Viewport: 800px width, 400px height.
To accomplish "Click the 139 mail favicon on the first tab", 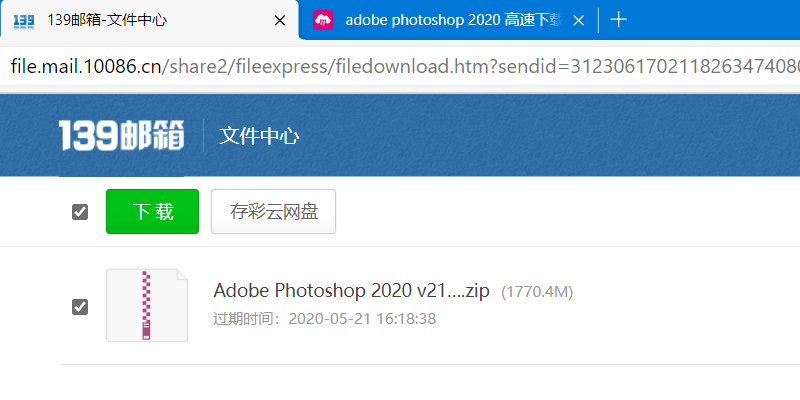I will [24, 20].
